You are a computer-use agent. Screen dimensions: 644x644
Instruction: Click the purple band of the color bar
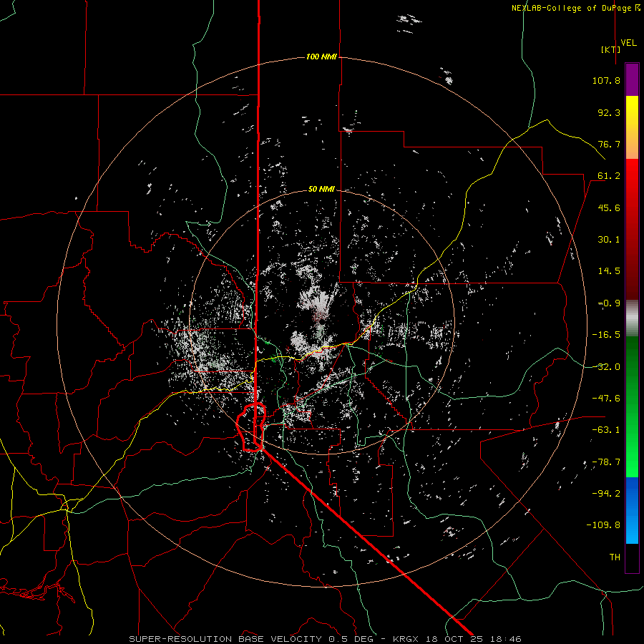[x=632, y=79]
